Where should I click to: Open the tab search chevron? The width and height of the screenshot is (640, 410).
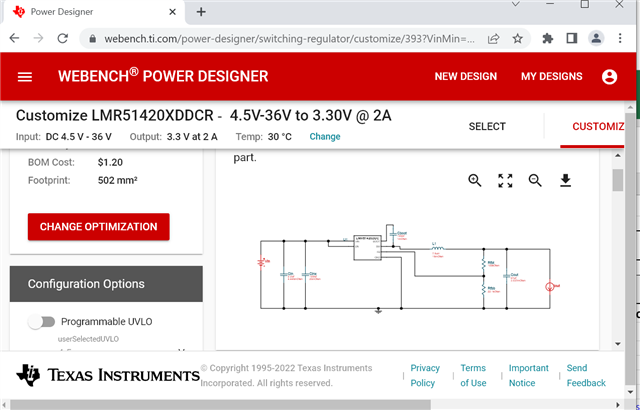(x=516, y=4)
